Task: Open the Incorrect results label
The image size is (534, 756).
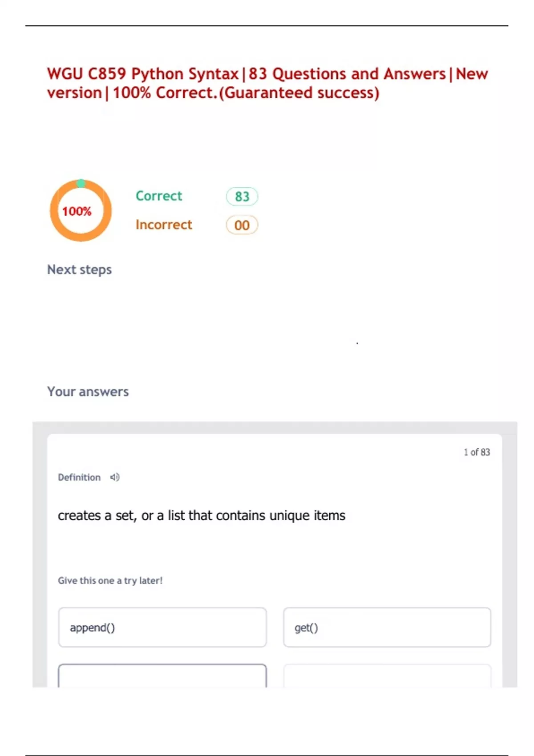Action: coord(164,225)
